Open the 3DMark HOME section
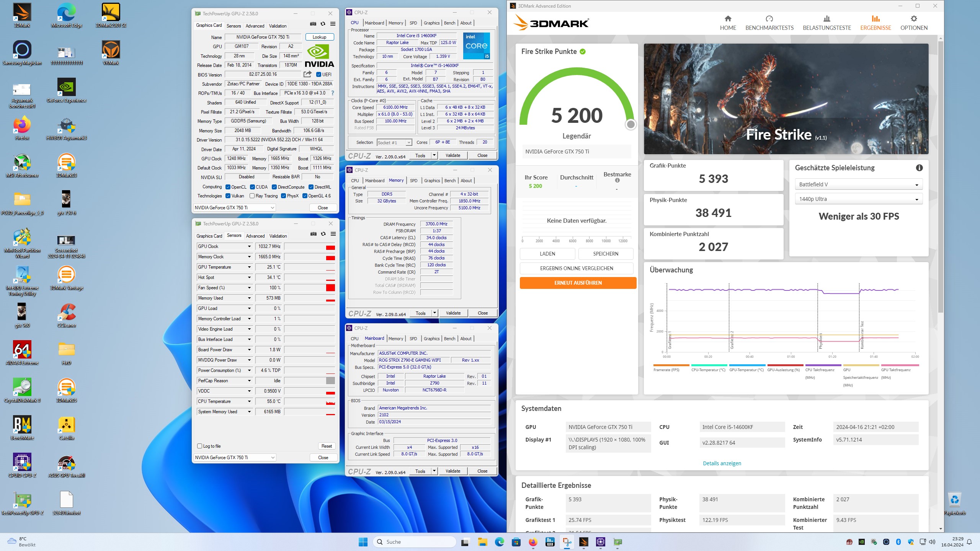 tap(728, 23)
